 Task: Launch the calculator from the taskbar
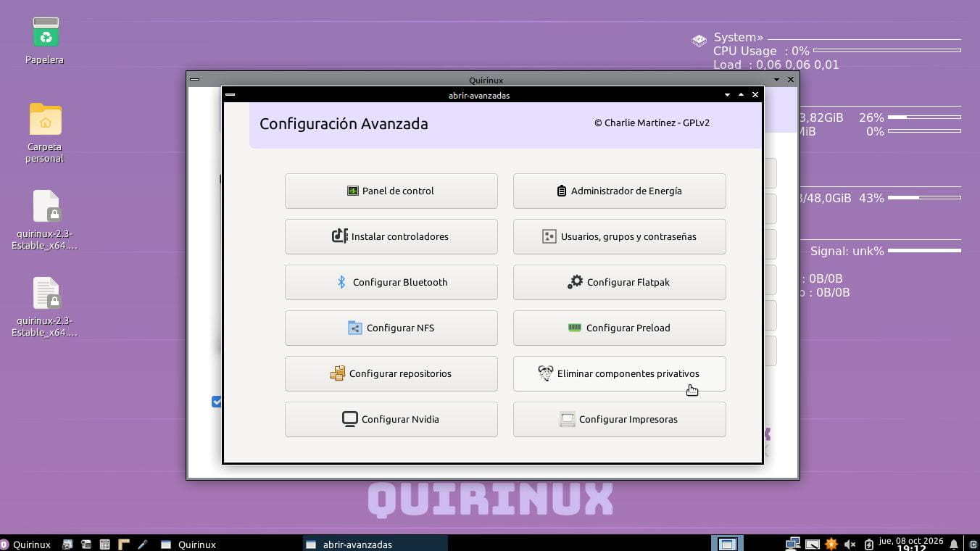104,544
